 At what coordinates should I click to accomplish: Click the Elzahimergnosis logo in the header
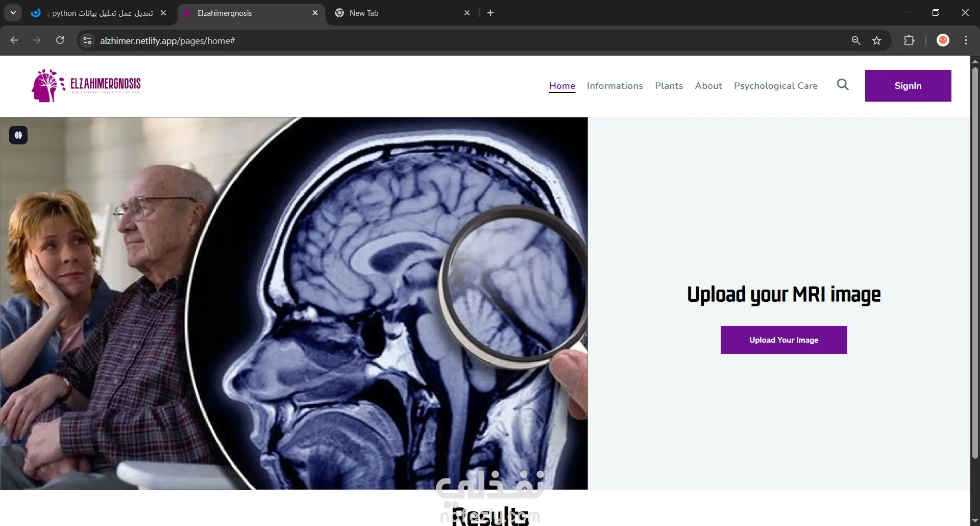(86, 85)
